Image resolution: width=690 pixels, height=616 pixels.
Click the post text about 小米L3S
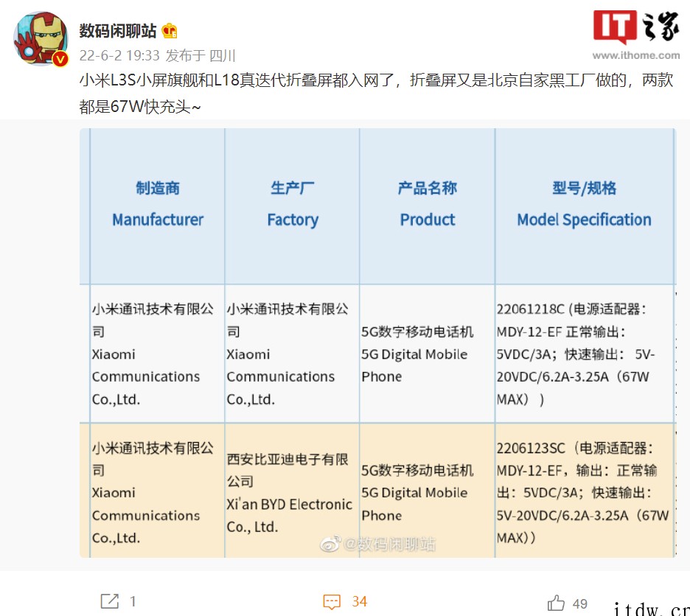(376, 93)
